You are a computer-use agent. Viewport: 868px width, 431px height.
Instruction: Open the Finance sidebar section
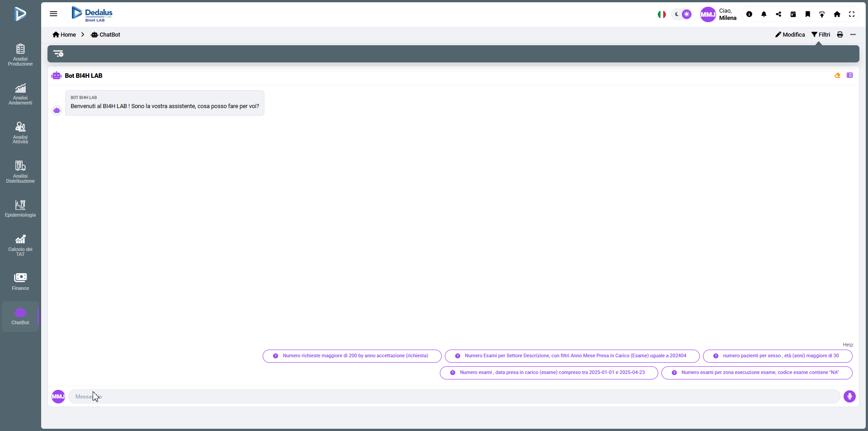(x=20, y=281)
